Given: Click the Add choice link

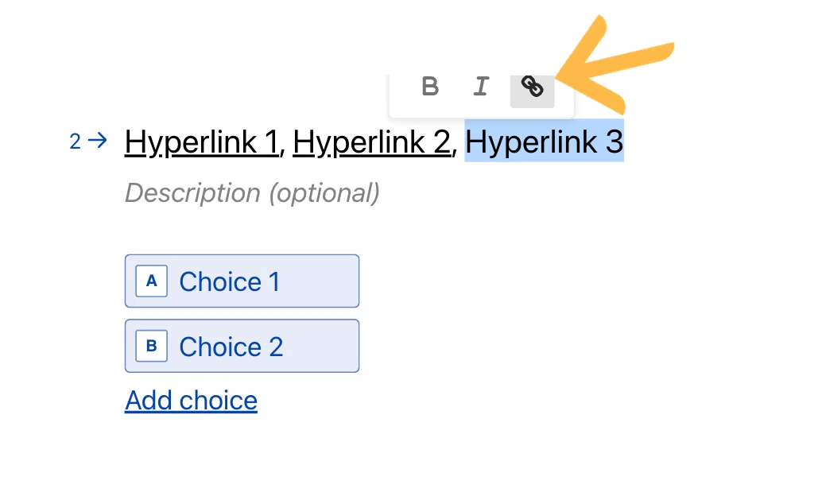Looking at the screenshot, I should (191, 401).
